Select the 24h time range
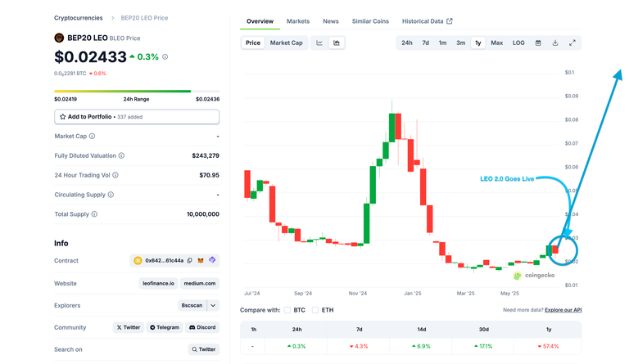 coord(407,43)
